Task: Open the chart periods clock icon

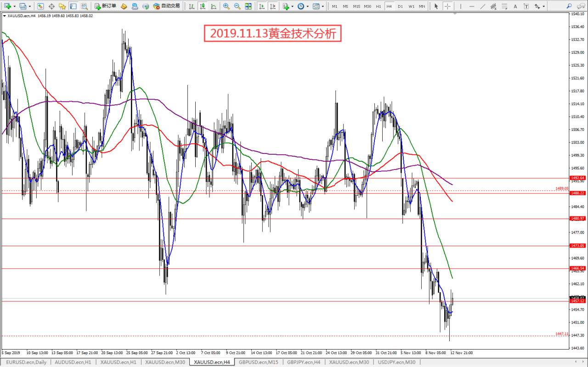Action: tap(300, 6)
